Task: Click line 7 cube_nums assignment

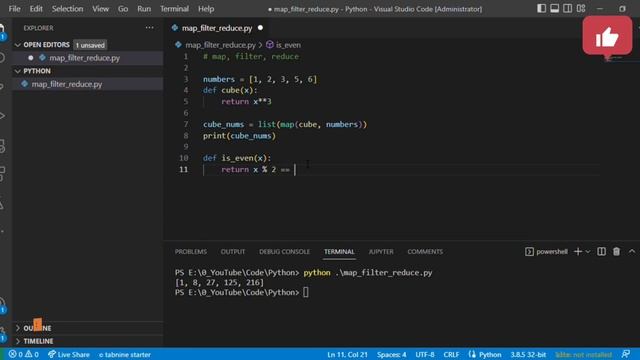Action: 285,124
